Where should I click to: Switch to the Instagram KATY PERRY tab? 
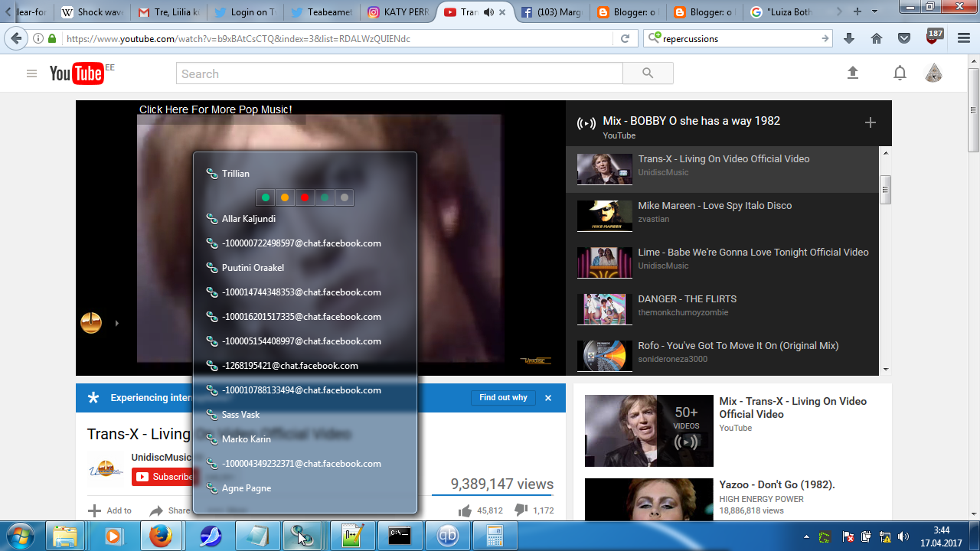pyautogui.click(x=397, y=12)
